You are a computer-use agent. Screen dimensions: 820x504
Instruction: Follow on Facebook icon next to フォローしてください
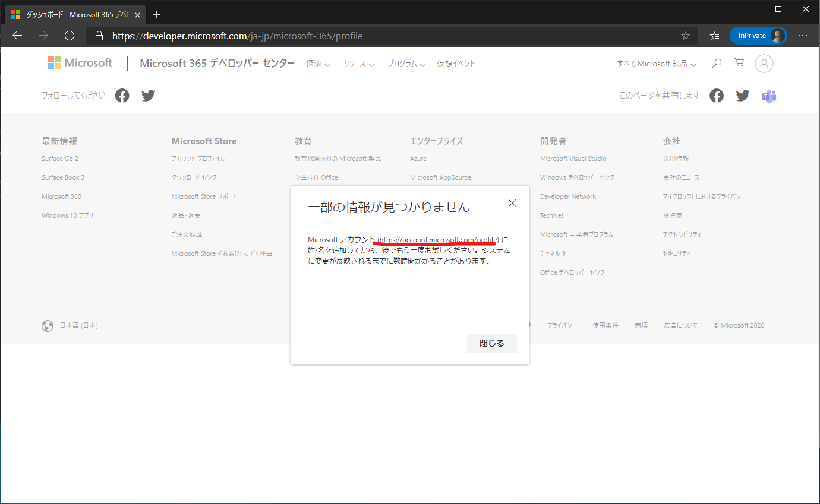pos(122,96)
